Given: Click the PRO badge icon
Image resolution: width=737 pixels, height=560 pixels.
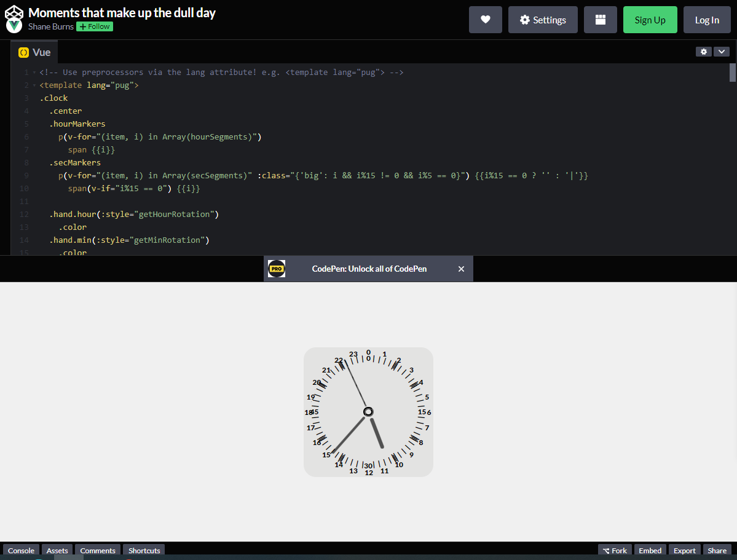Looking at the screenshot, I should [277, 269].
